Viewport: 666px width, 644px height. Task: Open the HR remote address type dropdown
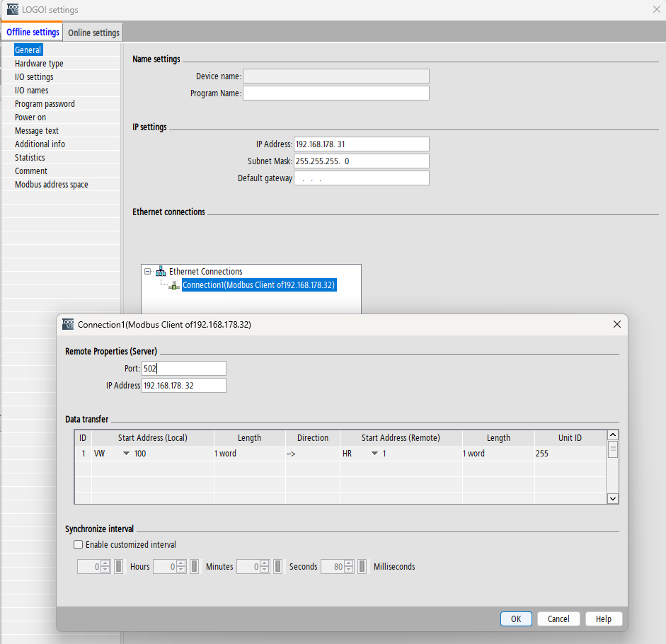click(375, 454)
